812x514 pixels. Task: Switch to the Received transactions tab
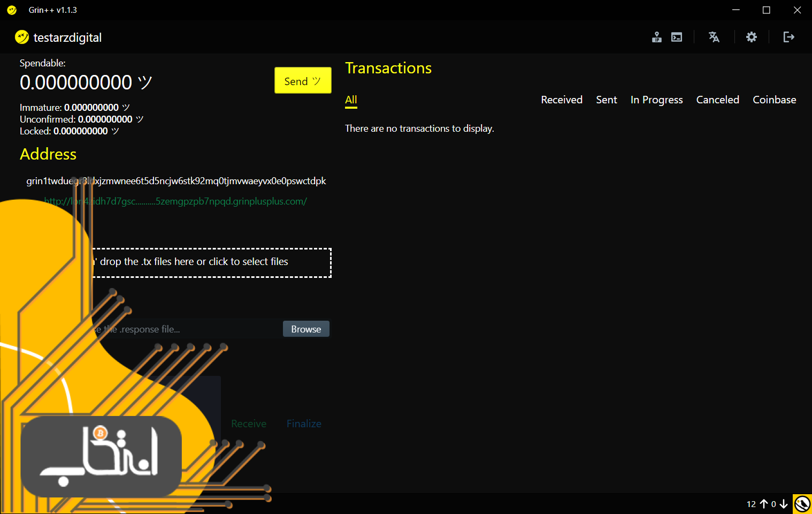(562, 100)
